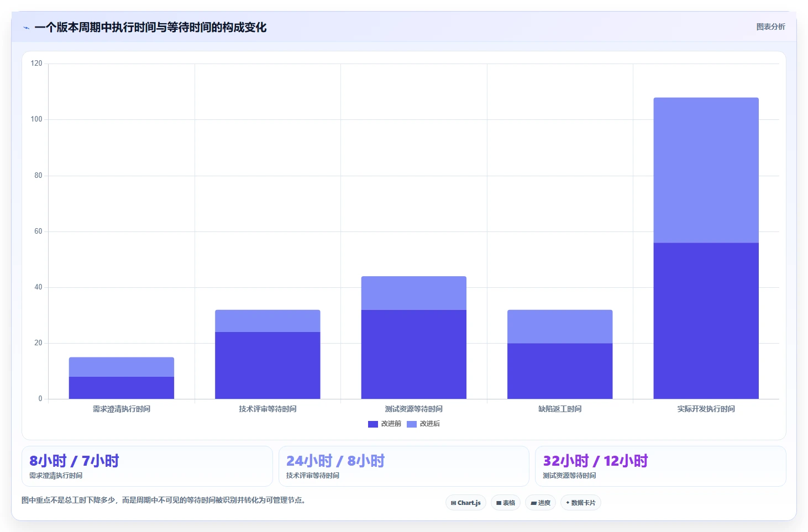Viewport: 808px width, 532px height.
Task: Click the light 改进后 legend color swatch
Action: point(412,424)
